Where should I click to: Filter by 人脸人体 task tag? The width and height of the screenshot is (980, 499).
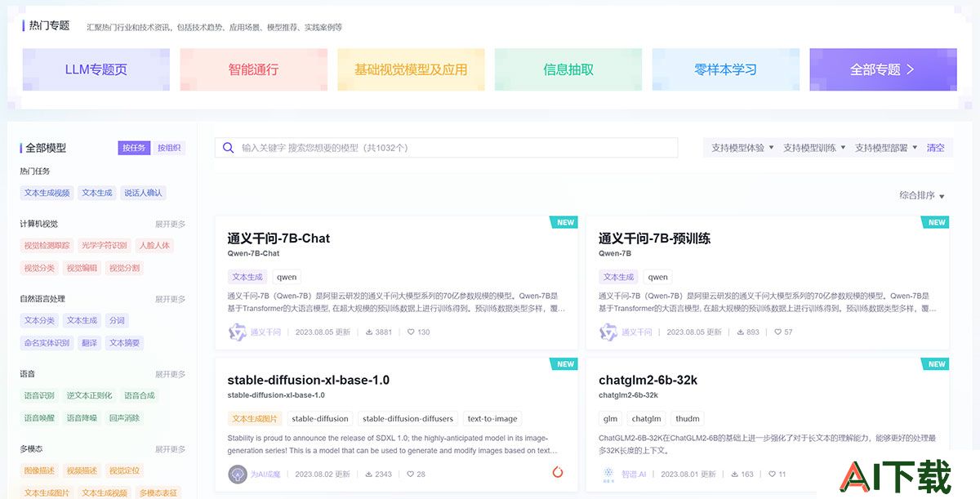click(x=154, y=245)
